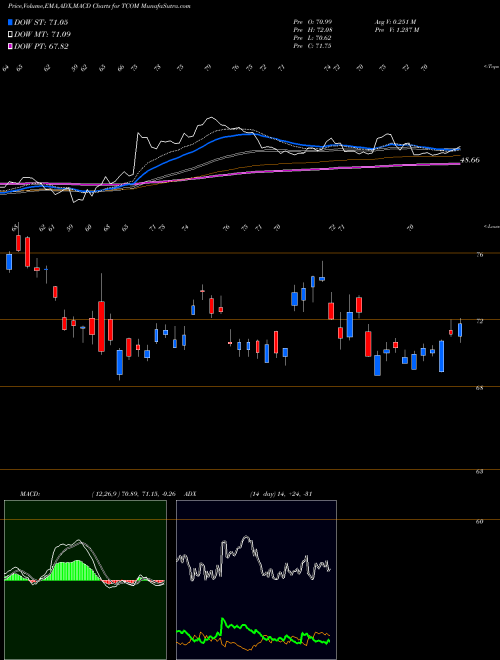500x660 pixels.
Task: Click the DOW MT legend label
Action: pos(43,35)
